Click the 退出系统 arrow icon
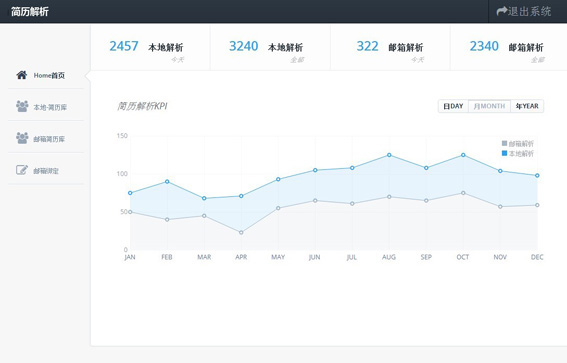 [502, 11]
